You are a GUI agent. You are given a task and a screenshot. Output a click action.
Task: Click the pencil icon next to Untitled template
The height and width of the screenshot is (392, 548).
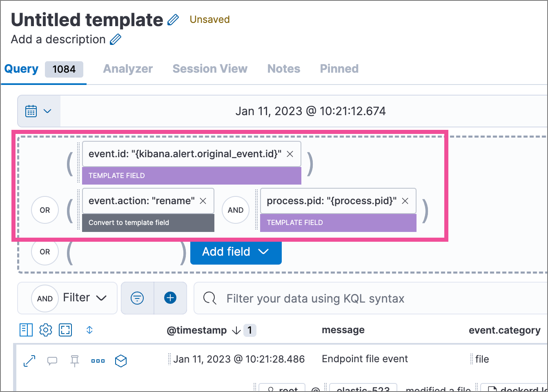coord(173,20)
